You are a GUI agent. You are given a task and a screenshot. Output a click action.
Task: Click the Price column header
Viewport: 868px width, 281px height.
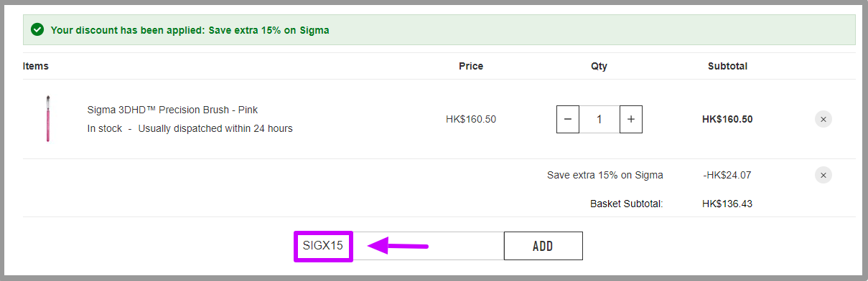(471, 66)
